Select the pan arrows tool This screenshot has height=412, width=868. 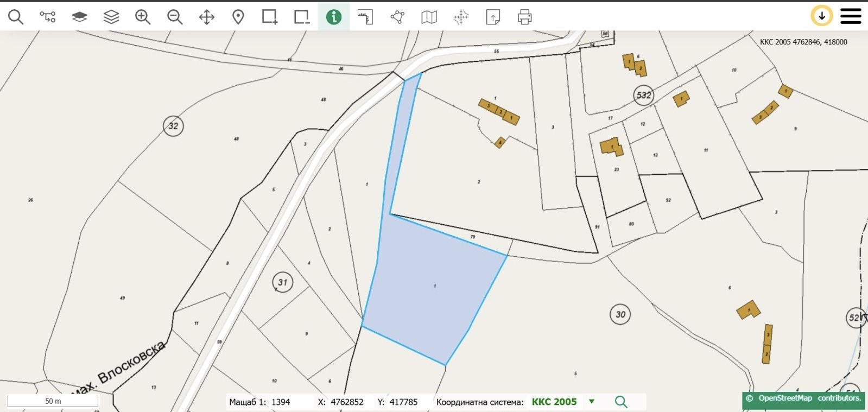tap(207, 17)
